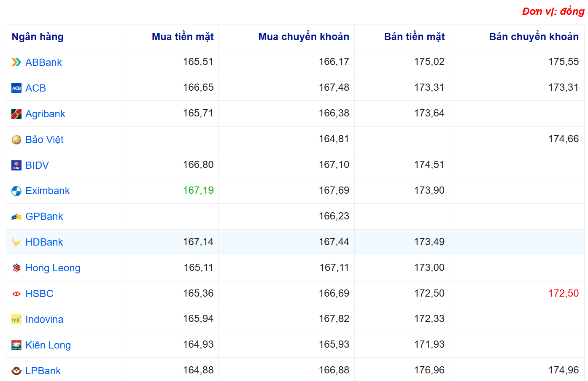This screenshot has height=381, width=588.
Task: Follow the Eximbank name link
Action: point(47,191)
